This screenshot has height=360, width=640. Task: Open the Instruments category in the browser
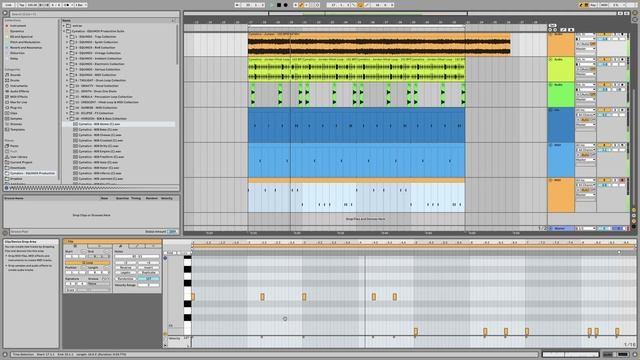coord(19,86)
